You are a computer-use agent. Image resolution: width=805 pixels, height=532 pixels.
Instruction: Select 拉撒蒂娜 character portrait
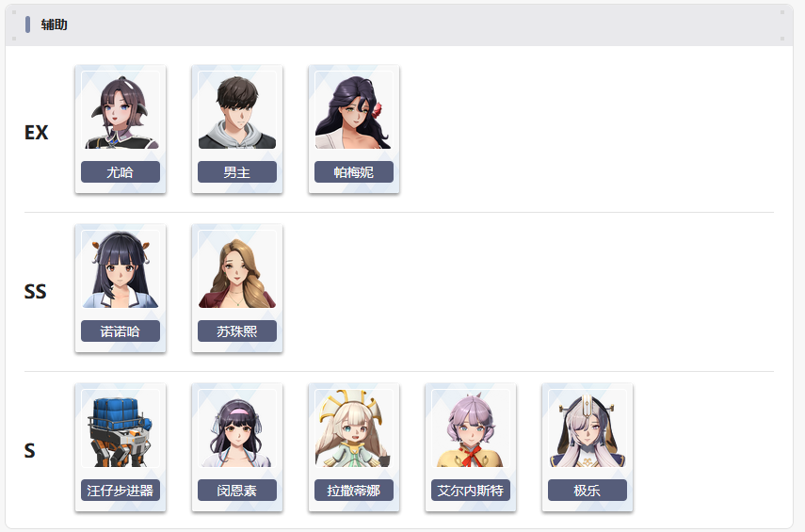coord(354,428)
